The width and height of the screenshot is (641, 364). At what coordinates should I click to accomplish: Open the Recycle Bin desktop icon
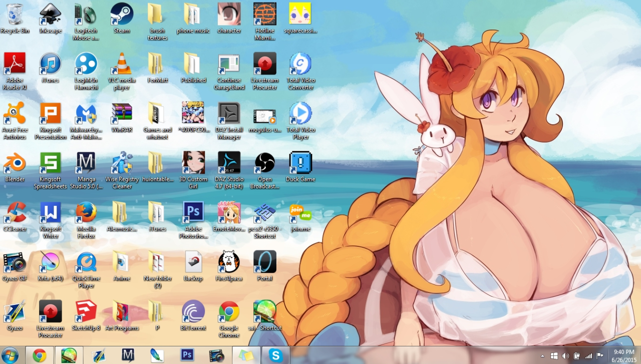tap(15, 18)
